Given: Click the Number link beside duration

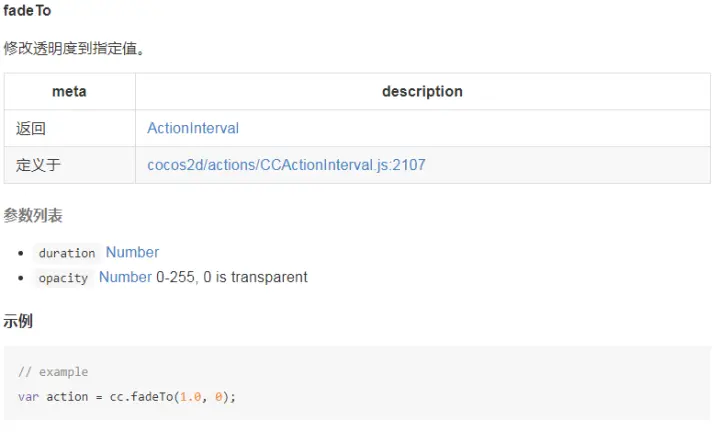Looking at the screenshot, I should coord(132,252).
